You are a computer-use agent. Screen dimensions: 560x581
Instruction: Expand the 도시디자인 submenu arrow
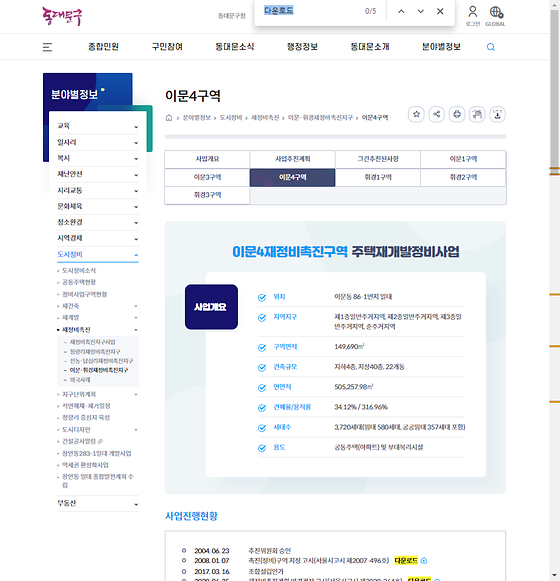136,430
